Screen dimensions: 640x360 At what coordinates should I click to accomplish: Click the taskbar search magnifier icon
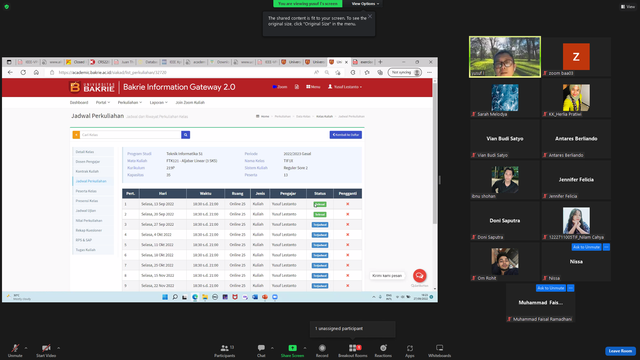tap(175, 297)
